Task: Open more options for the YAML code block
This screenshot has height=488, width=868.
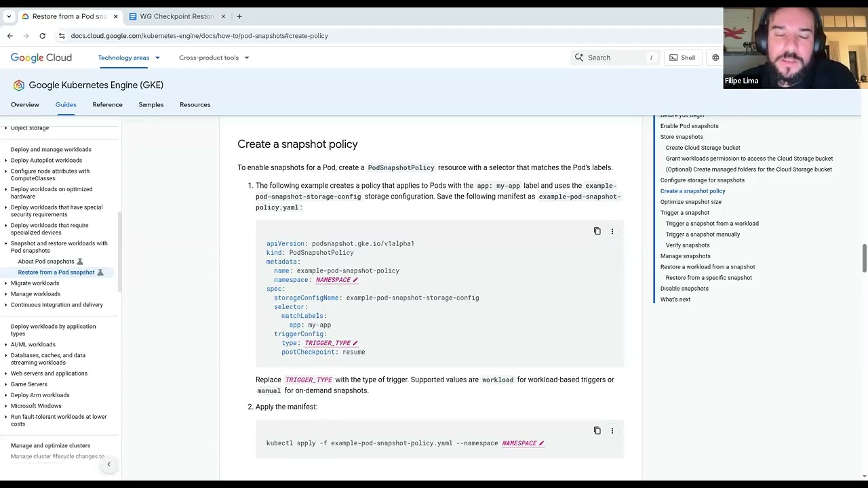Action: (612, 231)
